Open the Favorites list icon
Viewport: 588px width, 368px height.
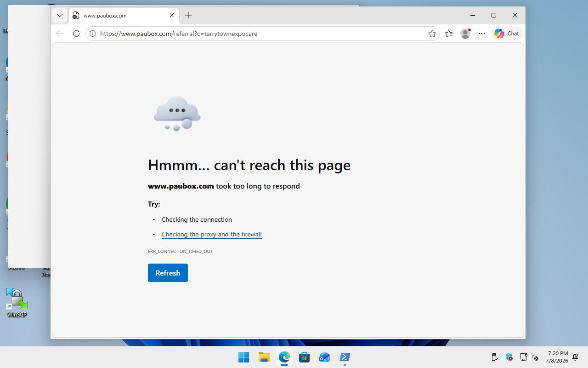pos(449,34)
